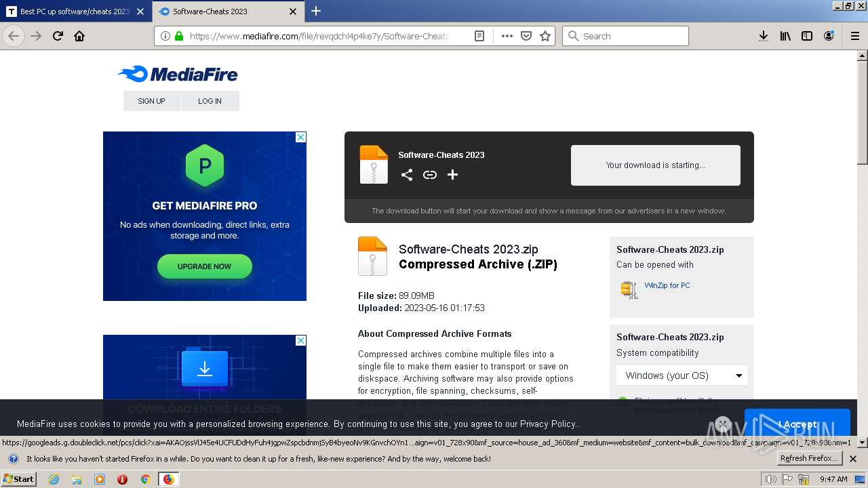This screenshot has height=488, width=868.
Task: Open the Firefox home page
Action: tap(79, 36)
